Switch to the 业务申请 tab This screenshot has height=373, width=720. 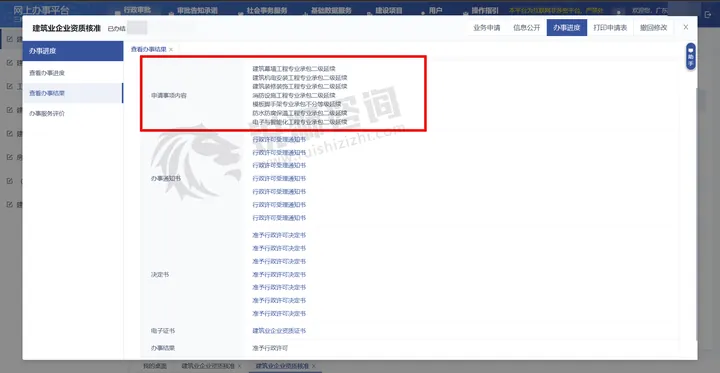[487, 28]
